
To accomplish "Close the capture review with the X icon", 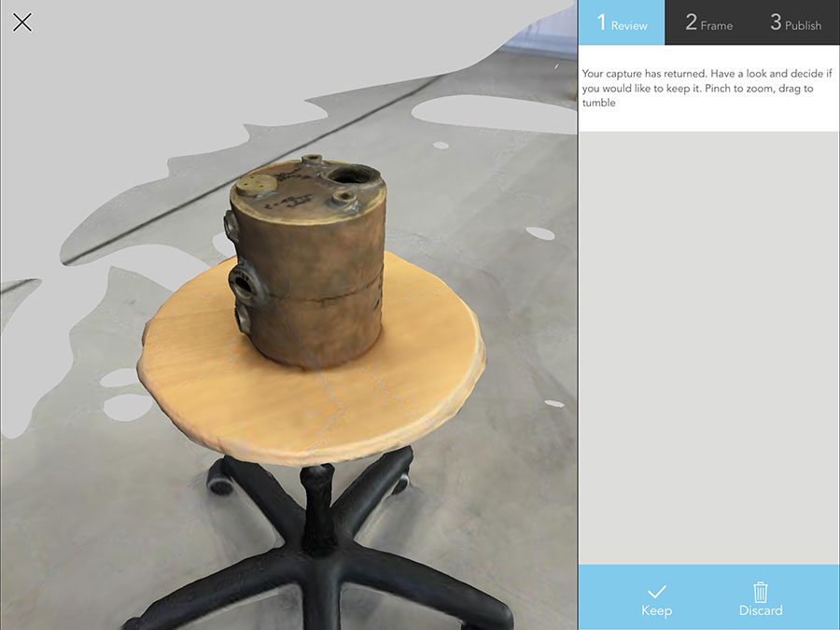I will pos(22,22).
